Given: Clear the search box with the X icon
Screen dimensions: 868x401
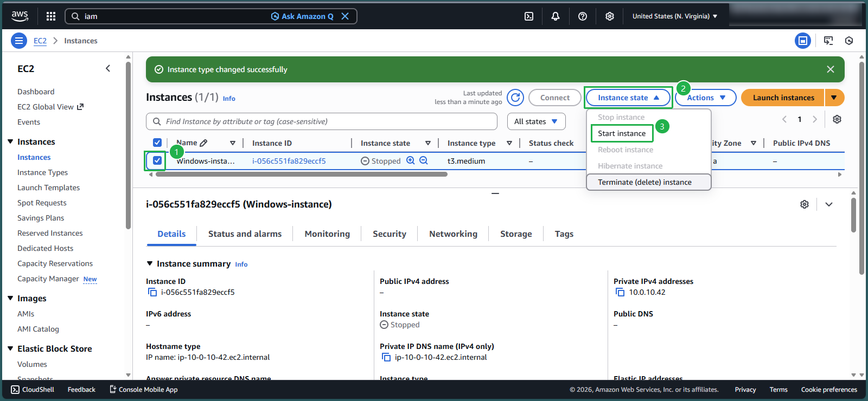Looking at the screenshot, I should tap(345, 16).
